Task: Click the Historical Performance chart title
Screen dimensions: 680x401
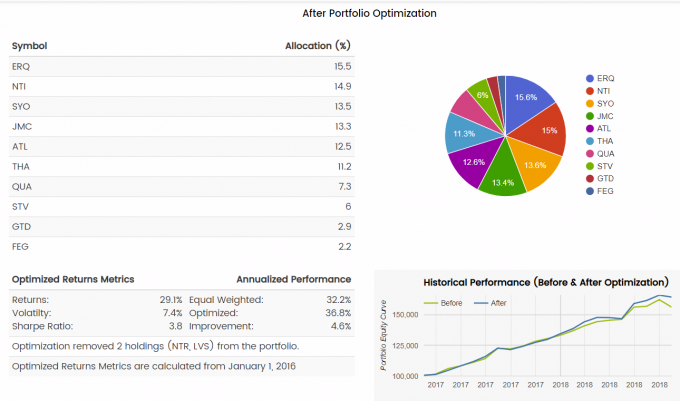Action: (546, 283)
